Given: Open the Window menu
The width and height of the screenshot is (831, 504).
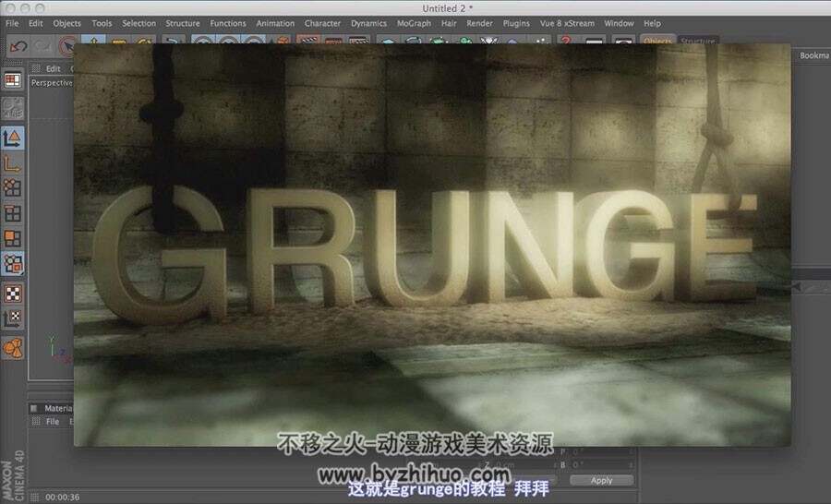Looking at the screenshot, I should (x=619, y=23).
